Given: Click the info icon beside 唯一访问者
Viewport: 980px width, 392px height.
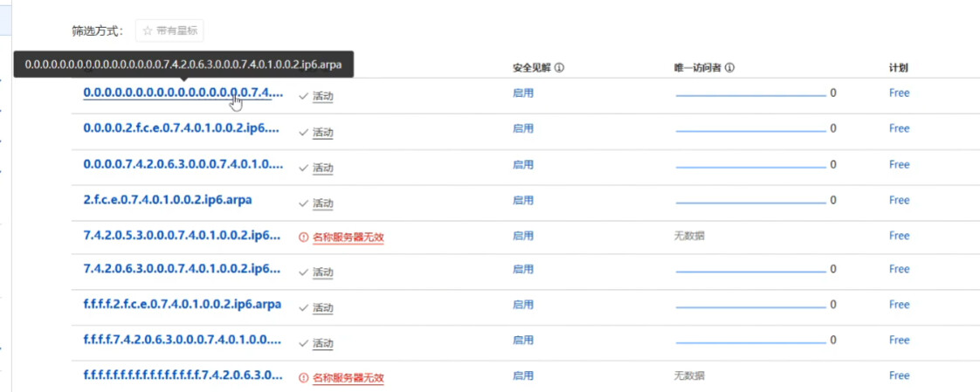Looking at the screenshot, I should click(729, 68).
